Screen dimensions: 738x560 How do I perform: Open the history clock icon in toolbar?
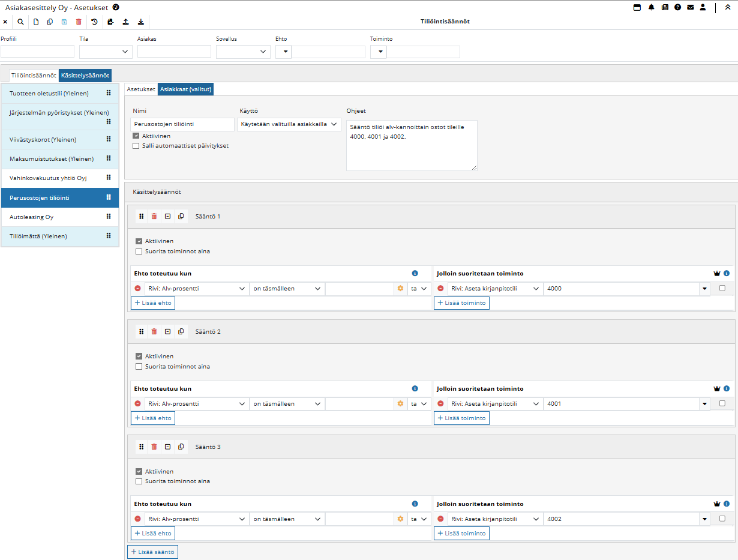(x=94, y=22)
